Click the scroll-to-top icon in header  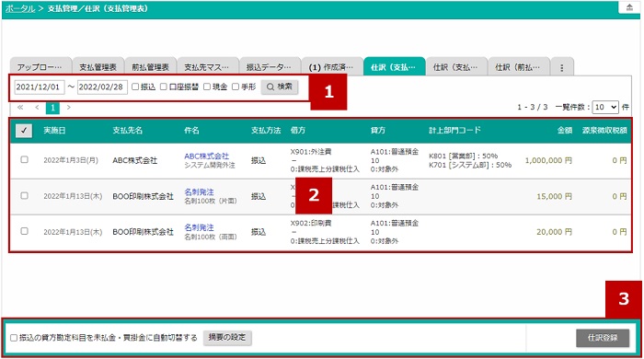click(x=629, y=7)
